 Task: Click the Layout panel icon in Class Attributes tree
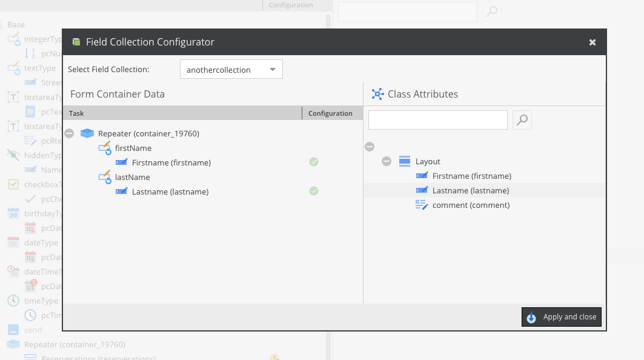[403, 161]
